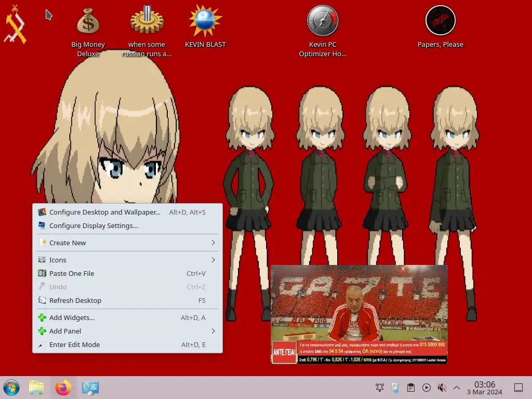Expand the Add Panel submenu
Image resolution: width=532 pixels, height=399 pixels.
(128, 331)
